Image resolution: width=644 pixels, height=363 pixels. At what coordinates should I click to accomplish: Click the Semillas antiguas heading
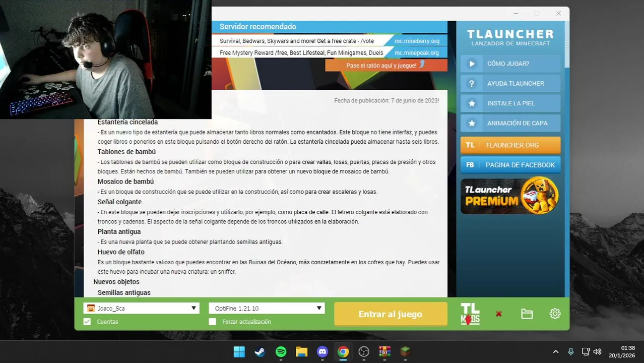coord(124,292)
